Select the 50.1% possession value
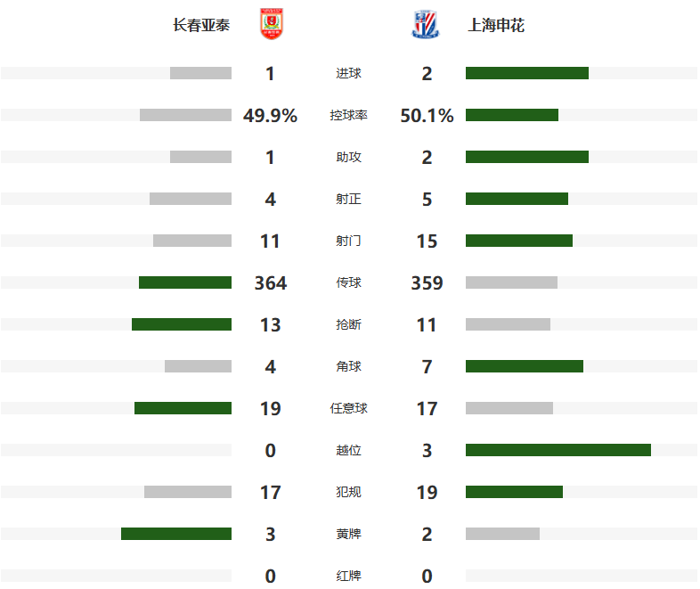Image resolution: width=700 pixels, height=589 pixels. [427, 116]
